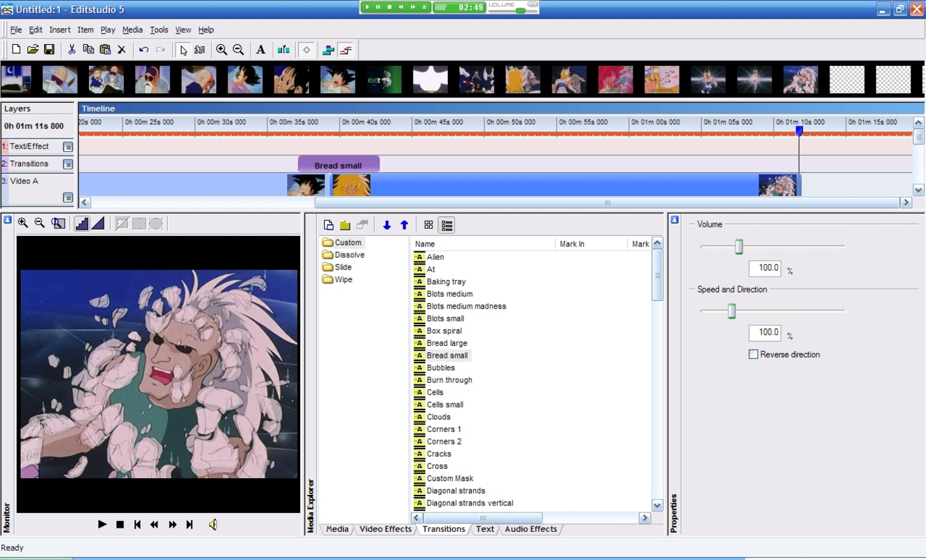
Task: Switch to the Audio Effects tab
Action: pyautogui.click(x=531, y=529)
